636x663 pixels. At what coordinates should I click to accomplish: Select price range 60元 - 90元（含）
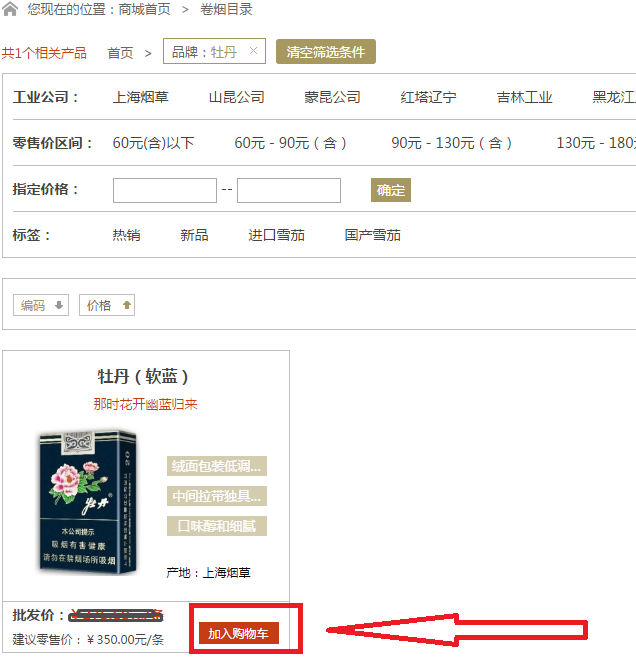point(291,143)
